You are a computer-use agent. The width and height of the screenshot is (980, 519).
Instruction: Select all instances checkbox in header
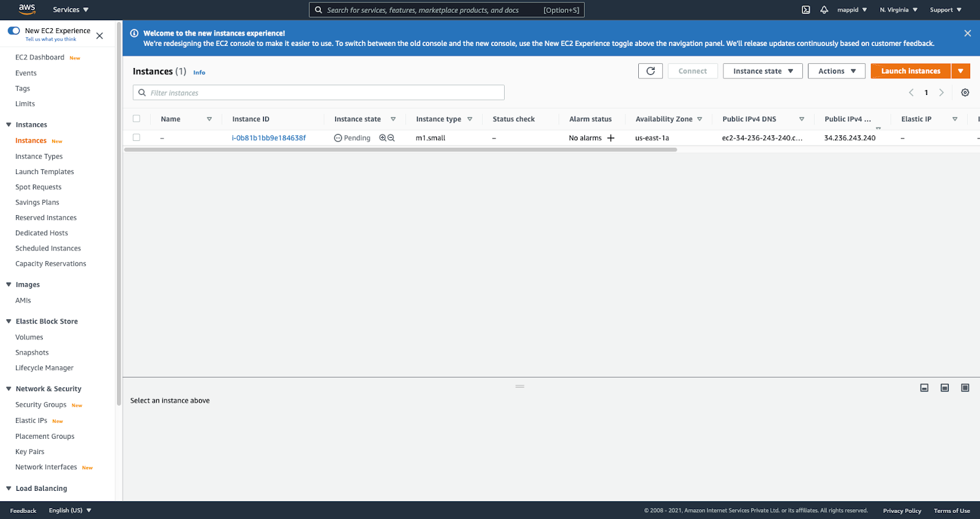point(137,119)
